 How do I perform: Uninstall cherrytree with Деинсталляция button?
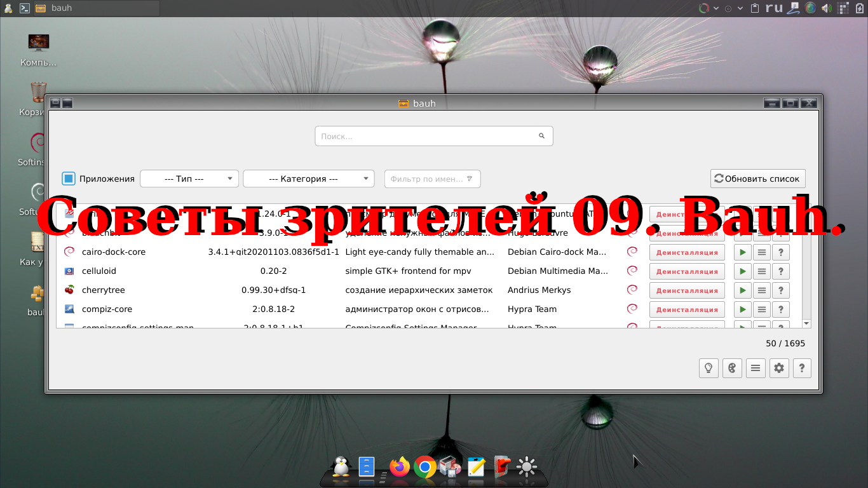click(x=687, y=290)
